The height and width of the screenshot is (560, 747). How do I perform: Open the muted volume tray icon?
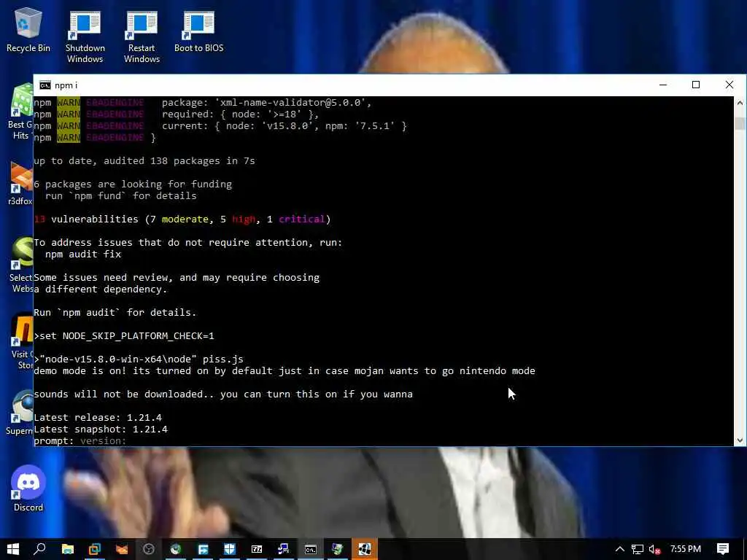[x=654, y=550]
